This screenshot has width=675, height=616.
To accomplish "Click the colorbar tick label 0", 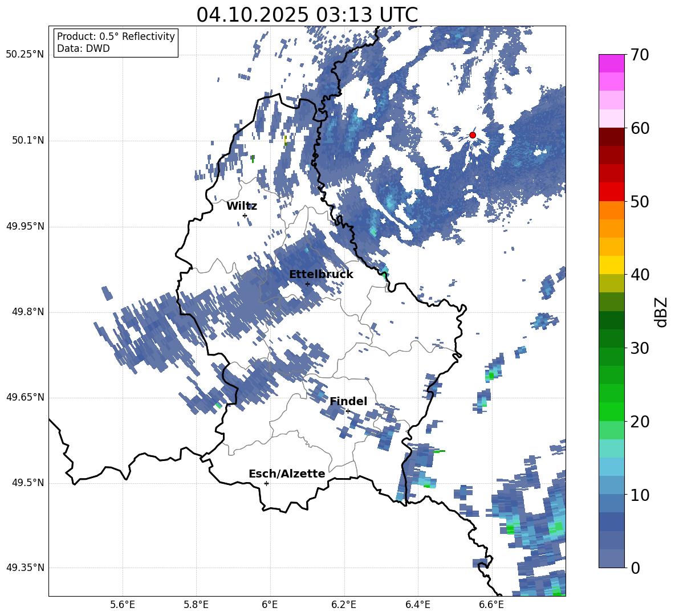I will click(x=636, y=568).
